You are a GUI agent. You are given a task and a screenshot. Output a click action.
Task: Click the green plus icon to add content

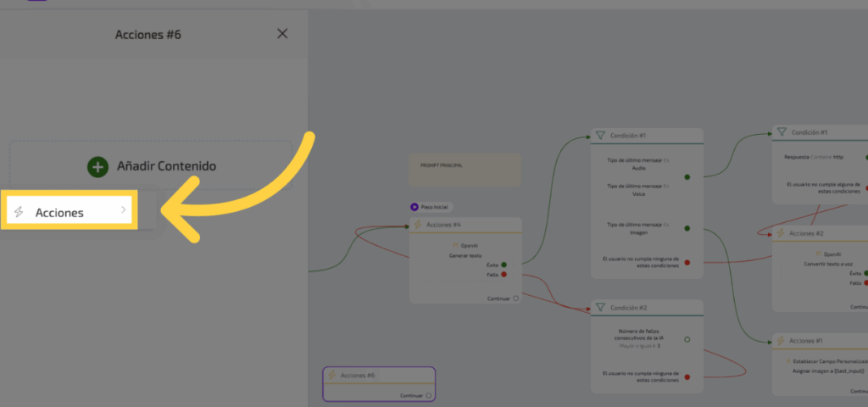pyautogui.click(x=98, y=166)
